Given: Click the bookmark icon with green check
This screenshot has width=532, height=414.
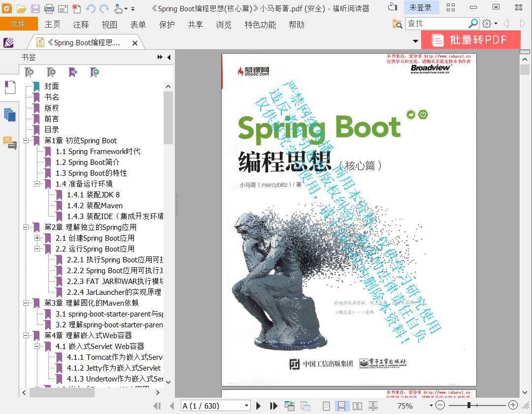Looking at the screenshot, I should [x=94, y=72].
